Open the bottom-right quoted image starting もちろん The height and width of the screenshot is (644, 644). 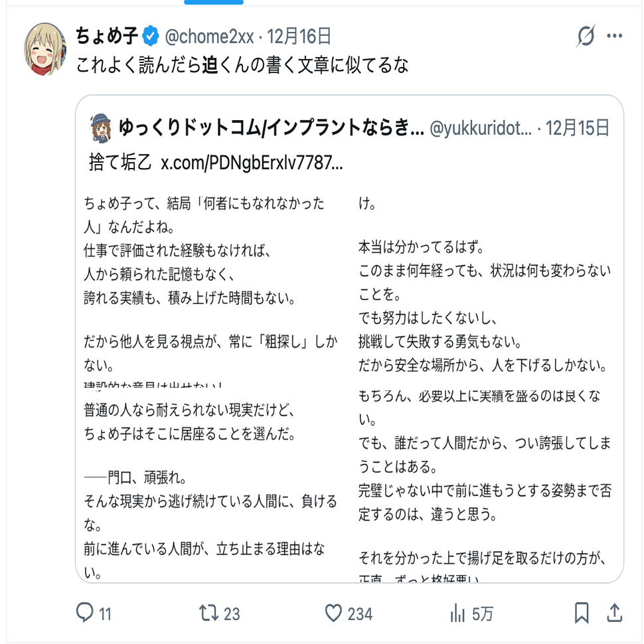point(485,481)
